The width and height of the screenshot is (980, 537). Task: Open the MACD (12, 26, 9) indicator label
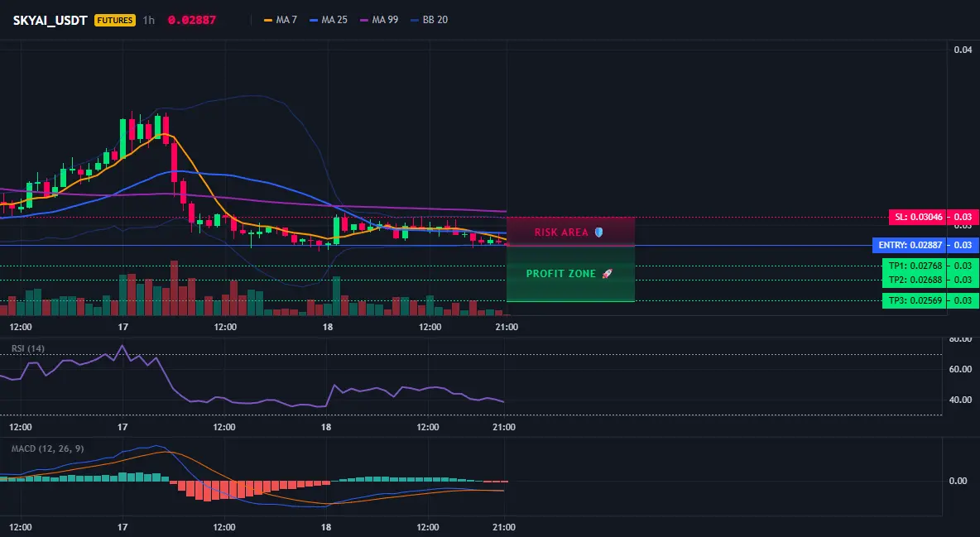pyautogui.click(x=47, y=448)
